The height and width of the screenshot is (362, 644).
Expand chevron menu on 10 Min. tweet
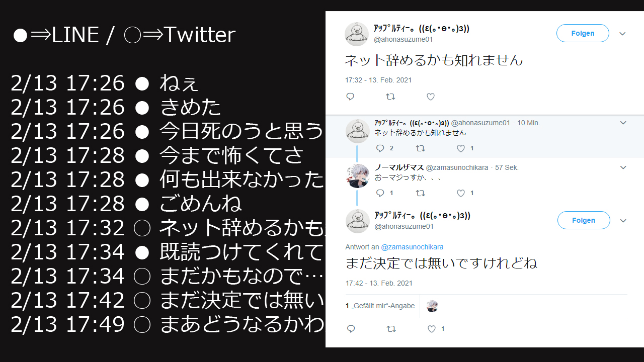coord(623,123)
